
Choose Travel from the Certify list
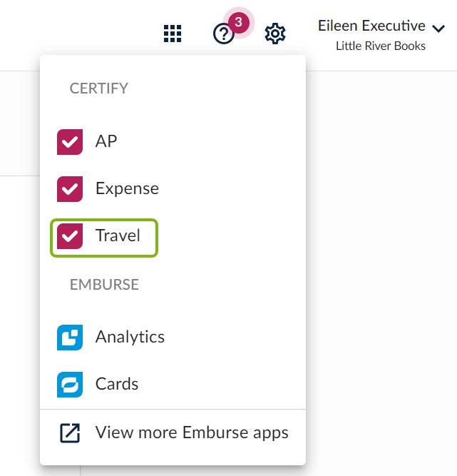104,238
